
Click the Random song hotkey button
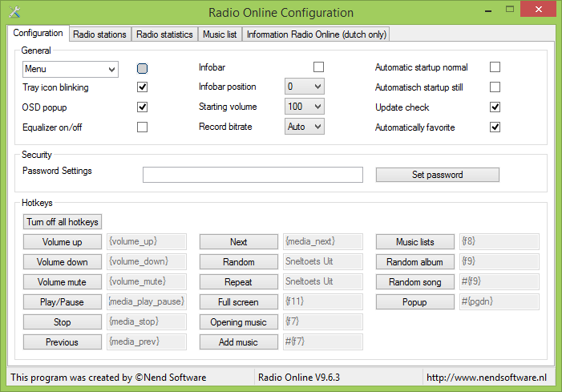point(415,282)
